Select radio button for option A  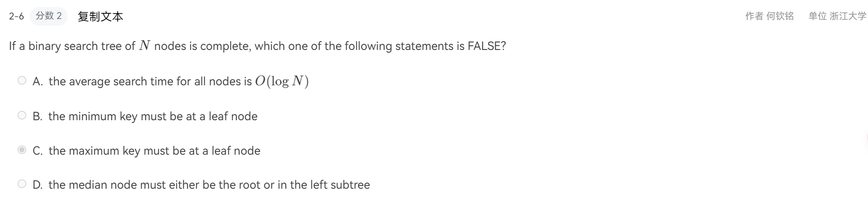click(22, 80)
